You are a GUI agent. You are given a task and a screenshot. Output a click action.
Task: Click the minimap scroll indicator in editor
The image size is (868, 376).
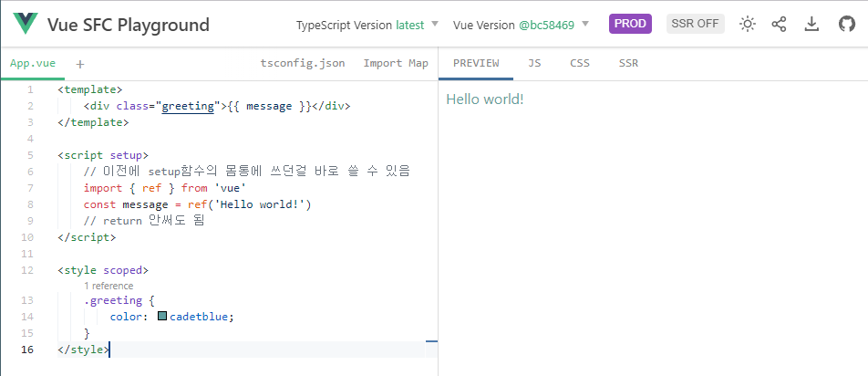431,341
